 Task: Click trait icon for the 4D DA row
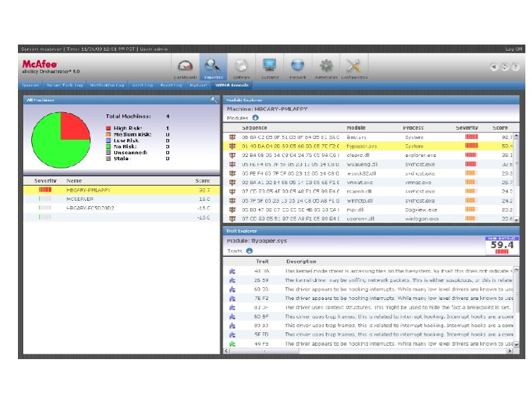232,271
